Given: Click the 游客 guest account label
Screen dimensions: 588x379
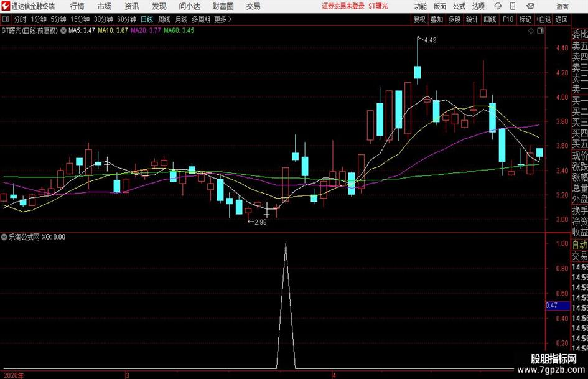Looking at the screenshot, I should coord(562,6).
